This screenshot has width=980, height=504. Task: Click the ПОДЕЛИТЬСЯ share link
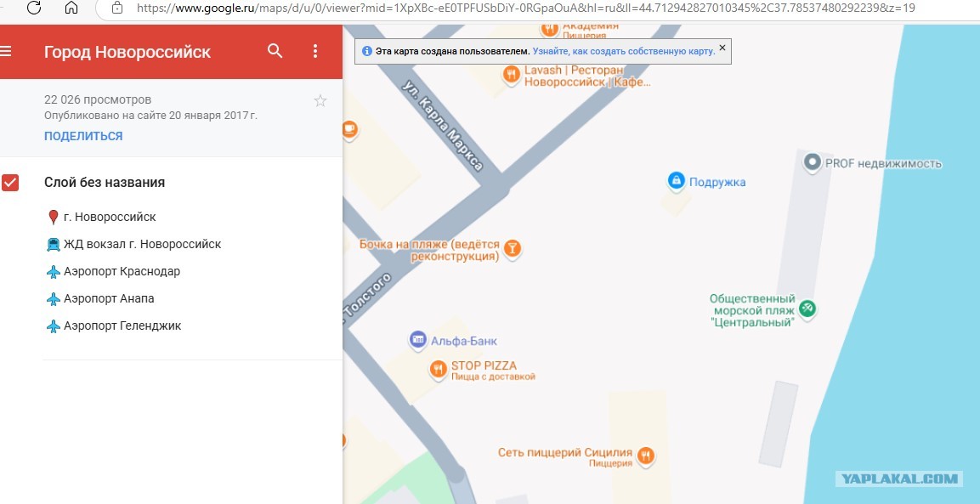83,136
